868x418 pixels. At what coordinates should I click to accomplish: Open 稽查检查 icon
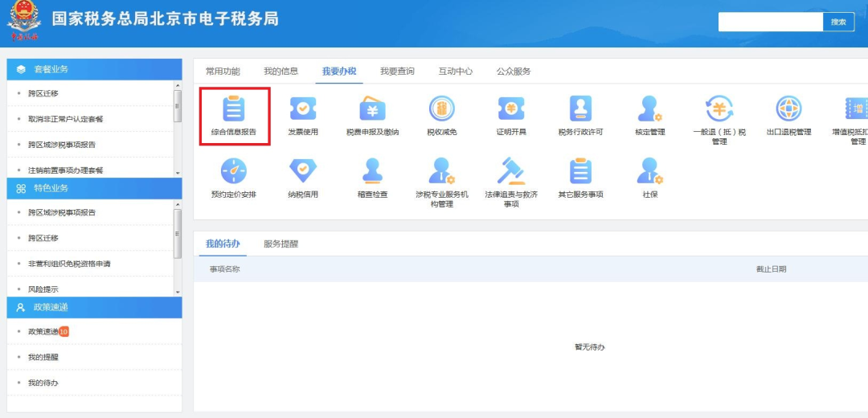(373, 170)
